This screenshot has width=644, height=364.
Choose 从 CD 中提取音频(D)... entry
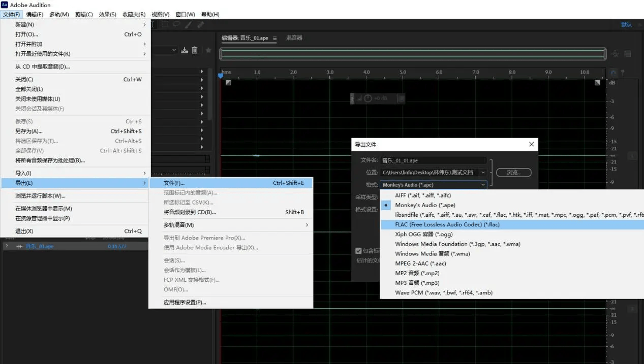[x=75, y=67]
